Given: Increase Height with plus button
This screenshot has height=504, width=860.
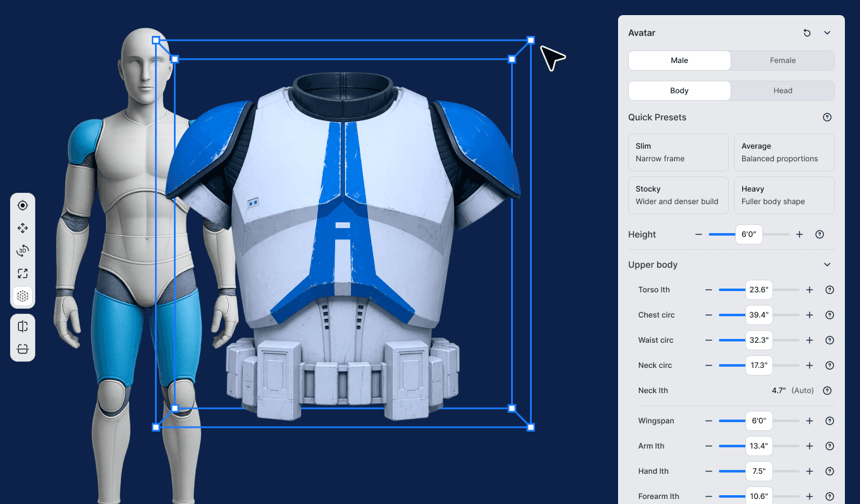Looking at the screenshot, I should (x=800, y=234).
